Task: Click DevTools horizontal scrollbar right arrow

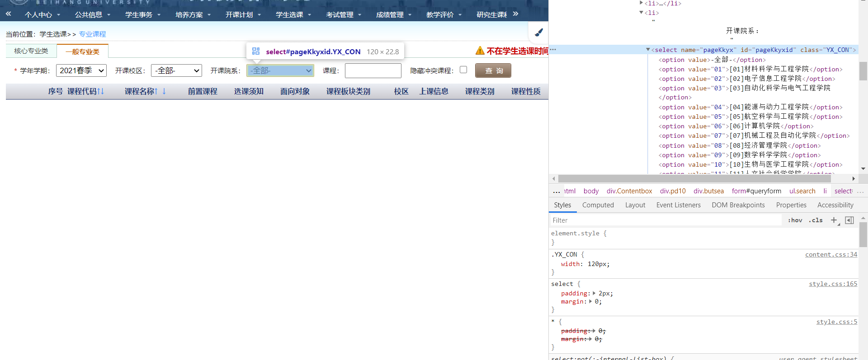Action: [853, 178]
